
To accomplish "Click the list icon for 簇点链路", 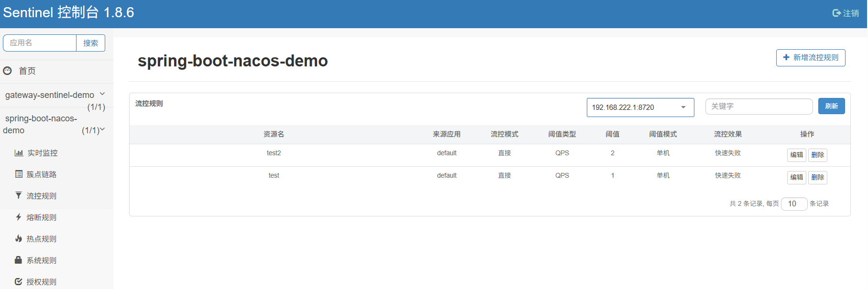I will tap(19, 174).
